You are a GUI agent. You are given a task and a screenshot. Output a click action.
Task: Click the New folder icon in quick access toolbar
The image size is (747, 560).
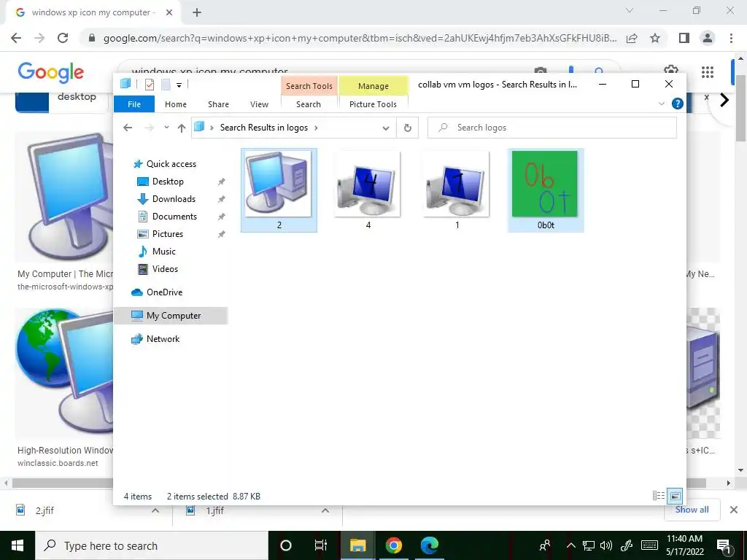click(x=166, y=85)
